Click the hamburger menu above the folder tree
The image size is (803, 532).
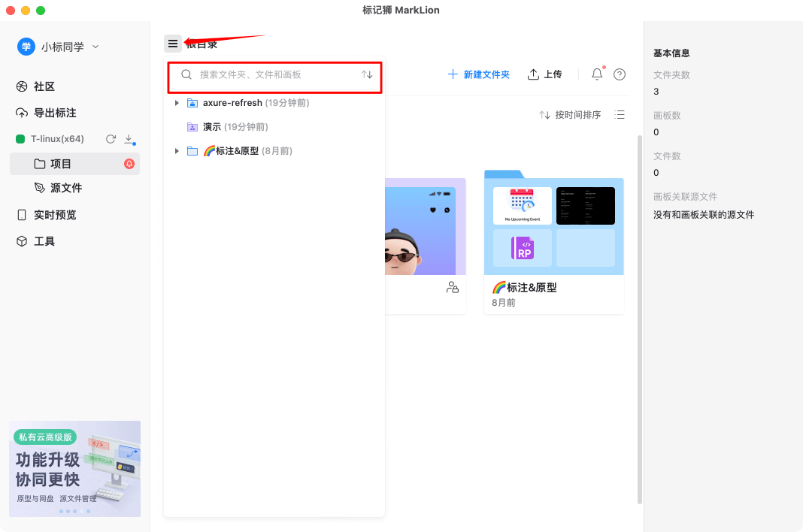click(173, 43)
